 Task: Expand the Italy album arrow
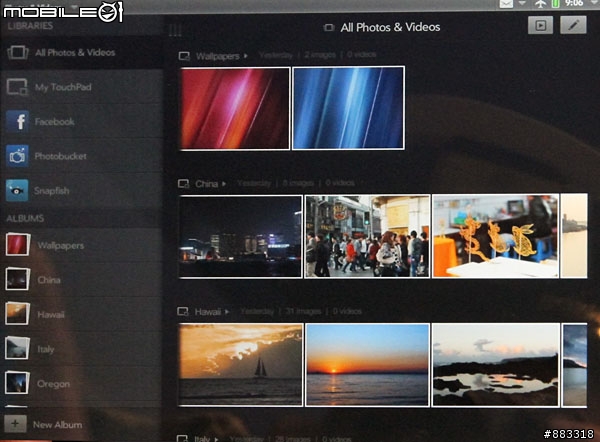(216, 439)
